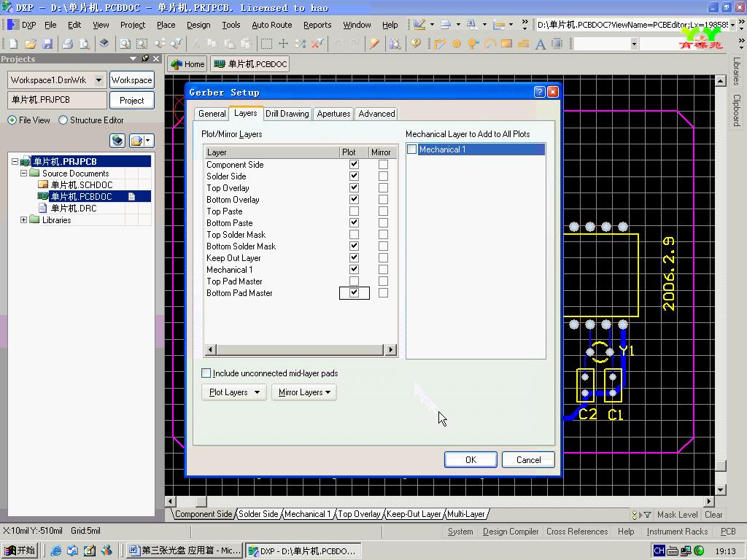This screenshot has width=747, height=560.
Task: Select the place text string A tool
Action: point(541,44)
